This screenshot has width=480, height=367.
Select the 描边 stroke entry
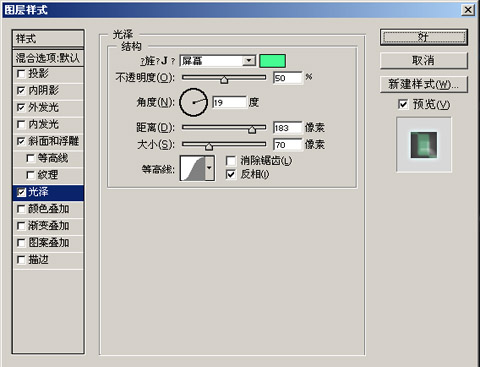pos(48,260)
